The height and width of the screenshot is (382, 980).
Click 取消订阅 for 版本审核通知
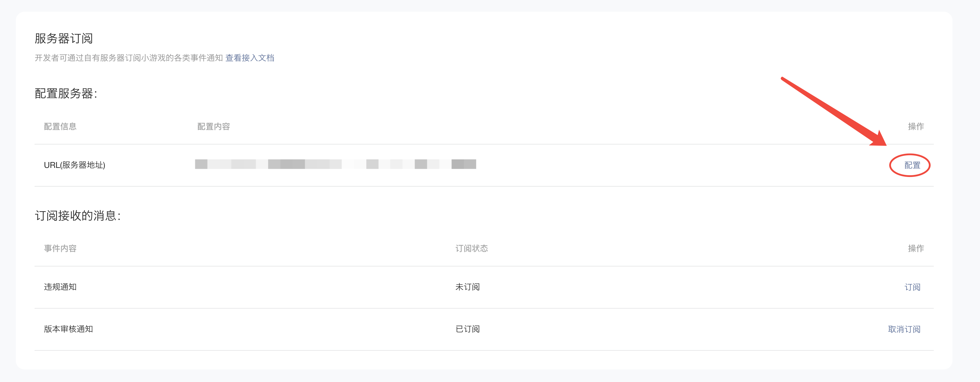(x=904, y=329)
